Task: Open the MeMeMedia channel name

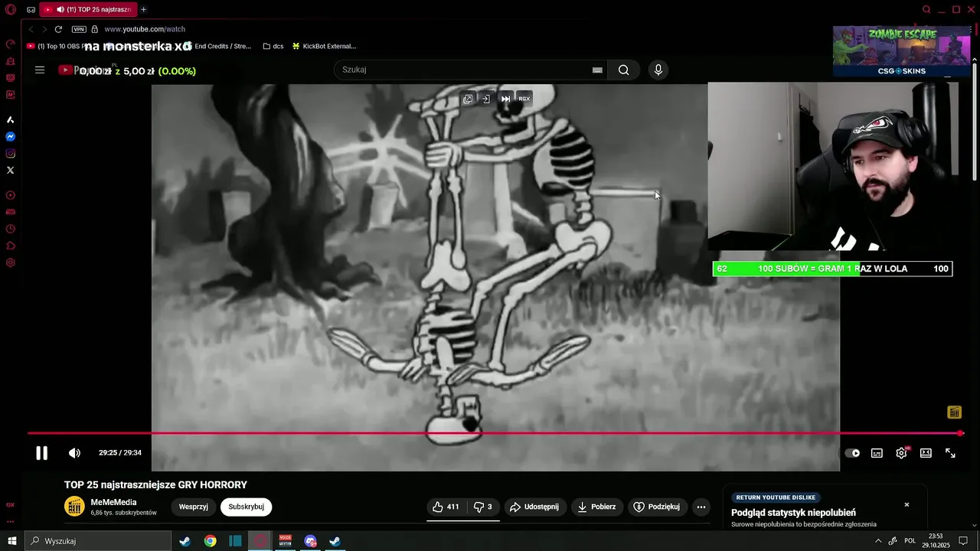Action: (113, 502)
